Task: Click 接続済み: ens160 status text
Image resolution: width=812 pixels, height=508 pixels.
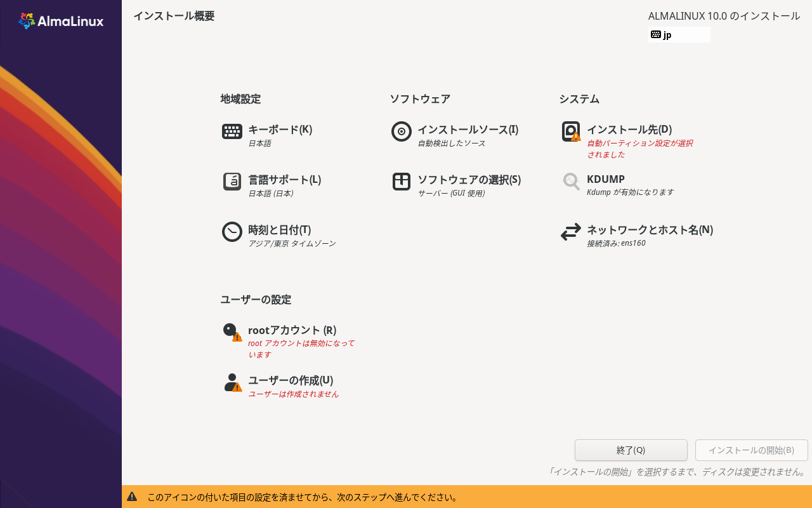Action: tap(616, 243)
